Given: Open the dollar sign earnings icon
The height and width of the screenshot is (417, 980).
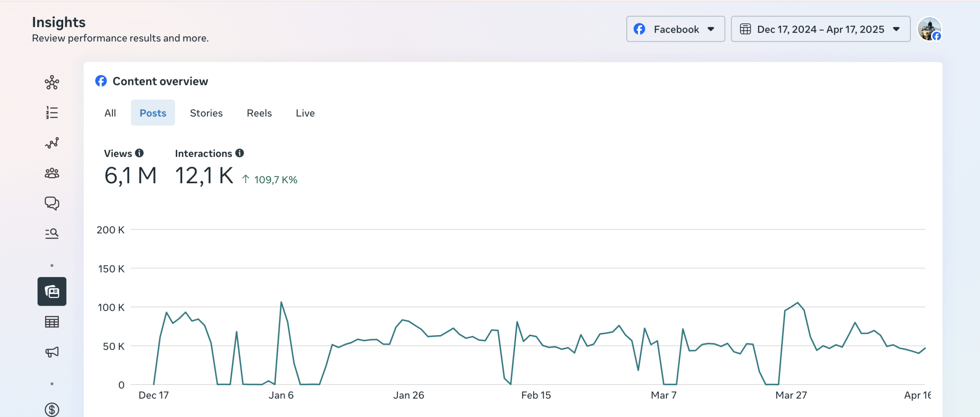Looking at the screenshot, I should (x=52, y=409).
